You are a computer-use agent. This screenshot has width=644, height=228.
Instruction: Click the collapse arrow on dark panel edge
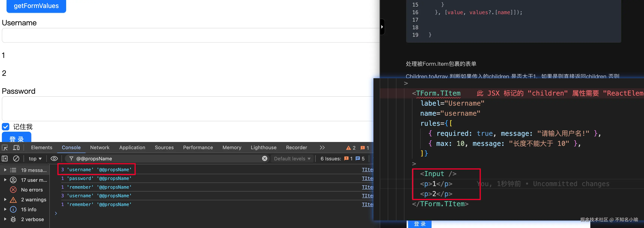point(382,27)
